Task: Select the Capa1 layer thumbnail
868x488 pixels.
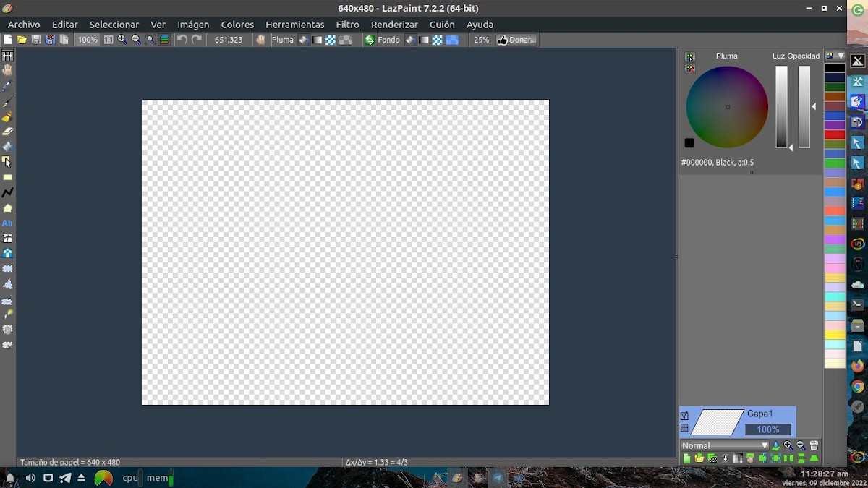Action: coord(718,422)
